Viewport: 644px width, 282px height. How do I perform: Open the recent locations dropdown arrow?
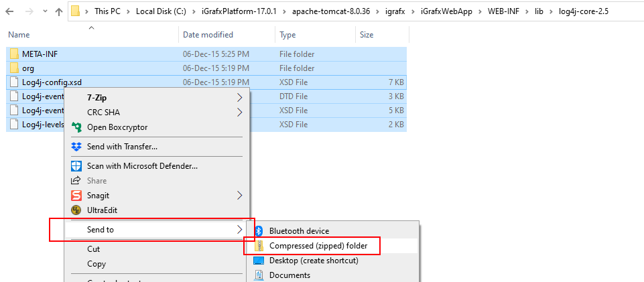click(x=44, y=11)
